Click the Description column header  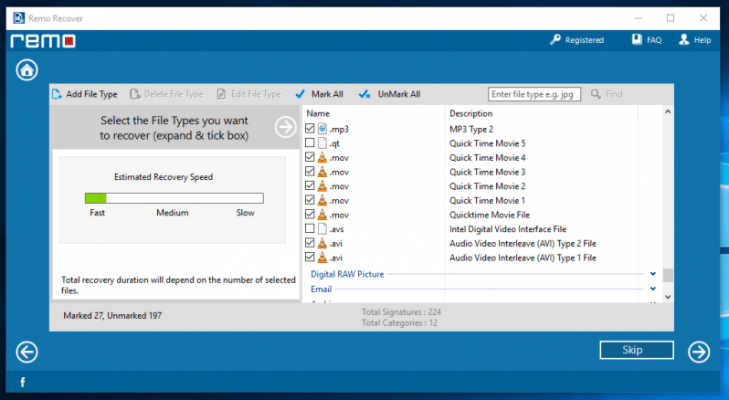[471, 113]
